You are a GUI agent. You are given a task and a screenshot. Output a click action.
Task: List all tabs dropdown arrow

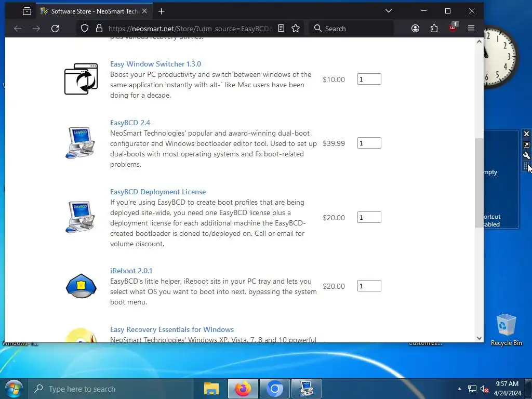coord(389,11)
